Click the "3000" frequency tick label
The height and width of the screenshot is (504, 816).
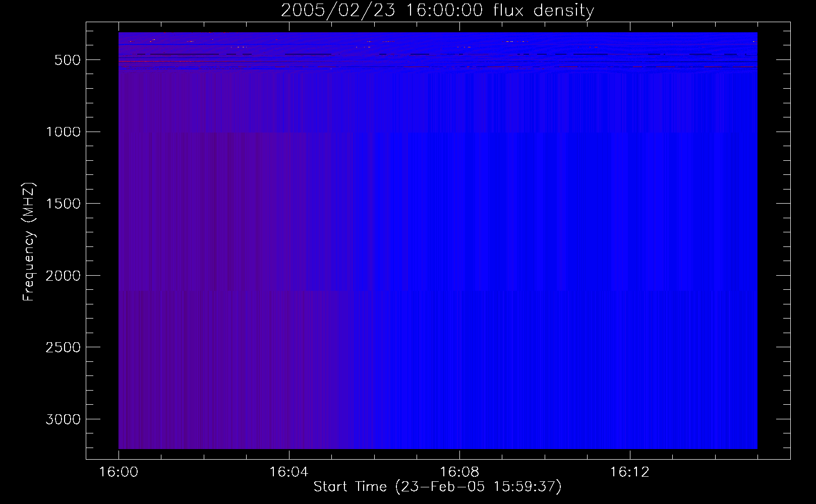pyautogui.click(x=63, y=419)
